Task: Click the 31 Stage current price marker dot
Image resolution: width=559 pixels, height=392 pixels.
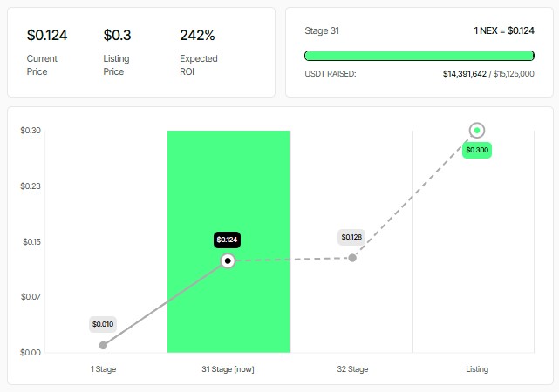Action: click(228, 260)
